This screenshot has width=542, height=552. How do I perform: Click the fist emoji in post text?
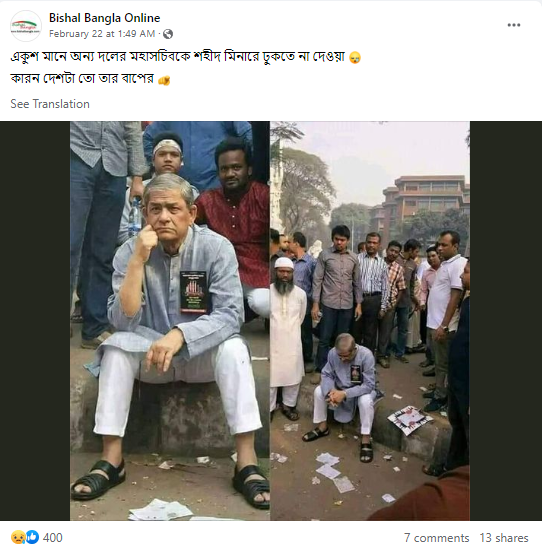click(x=164, y=80)
